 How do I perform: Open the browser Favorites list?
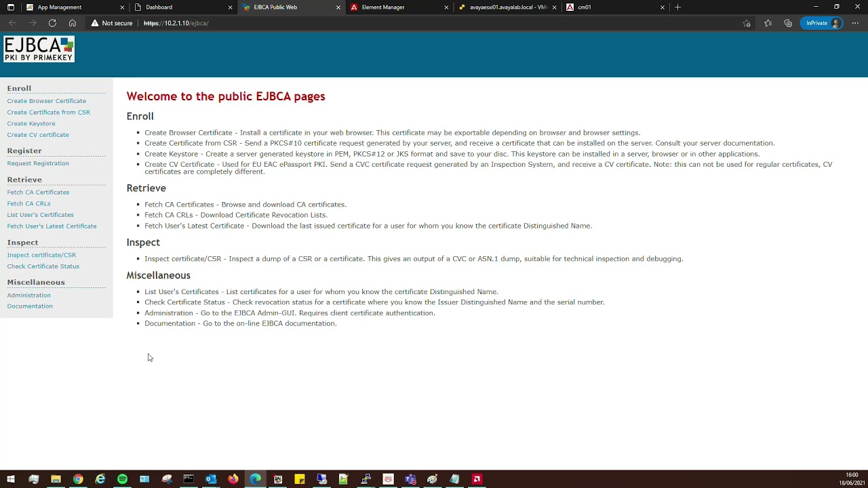click(x=768, y=23)
